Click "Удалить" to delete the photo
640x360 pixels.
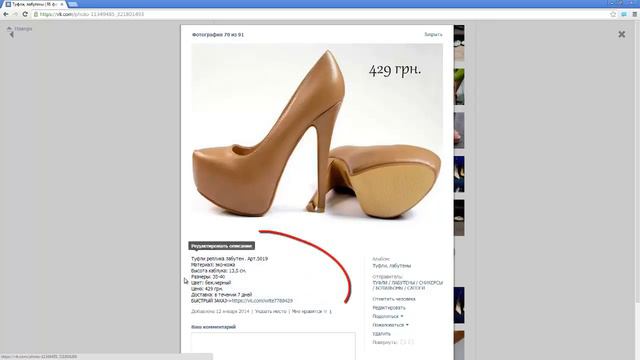tap(381, 333)
